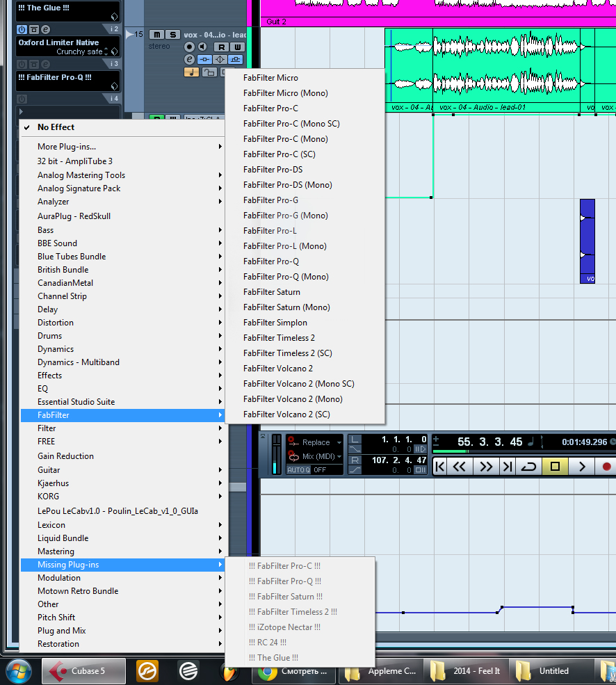The width and height of the screenshot is (616, 685).
Task: Toggle the punch-out icon on transport
Action: pos(355,470)
